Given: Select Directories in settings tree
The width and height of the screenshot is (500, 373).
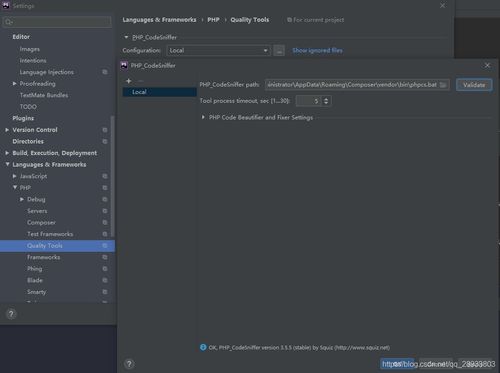Looking at the screenshot, I should pyautogui.click(x=28, y=141).
